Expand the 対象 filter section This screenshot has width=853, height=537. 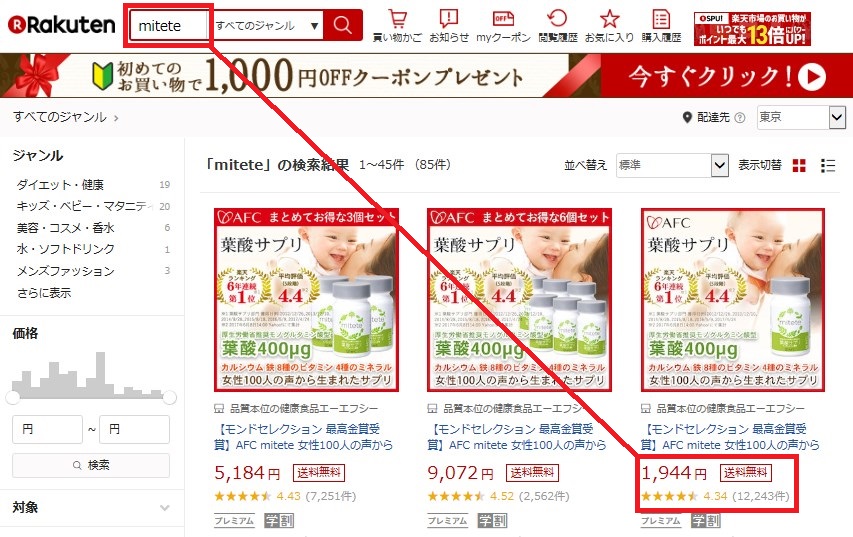[x=92, y=508]
